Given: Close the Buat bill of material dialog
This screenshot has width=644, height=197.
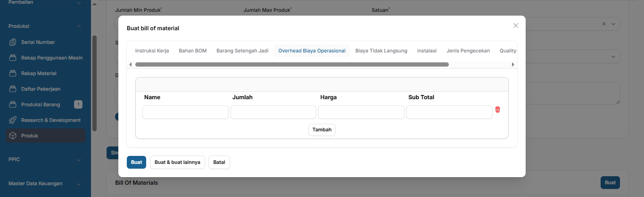Looking at the screenshot, I should tap(516, 26).
